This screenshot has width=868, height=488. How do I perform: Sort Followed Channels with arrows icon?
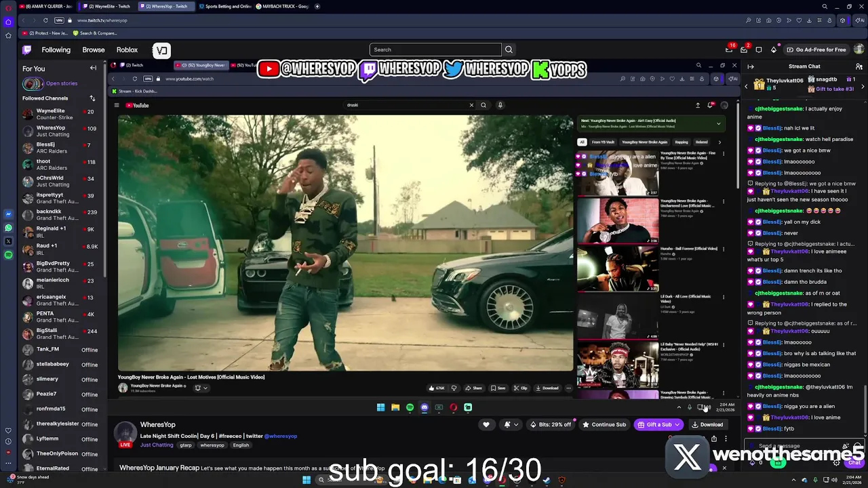coord(92,98)
